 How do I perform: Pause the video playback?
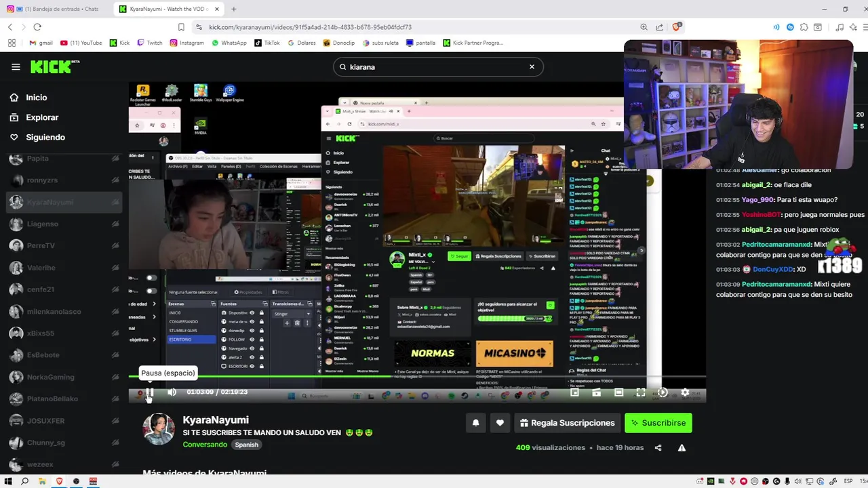(x=150, y=392)
